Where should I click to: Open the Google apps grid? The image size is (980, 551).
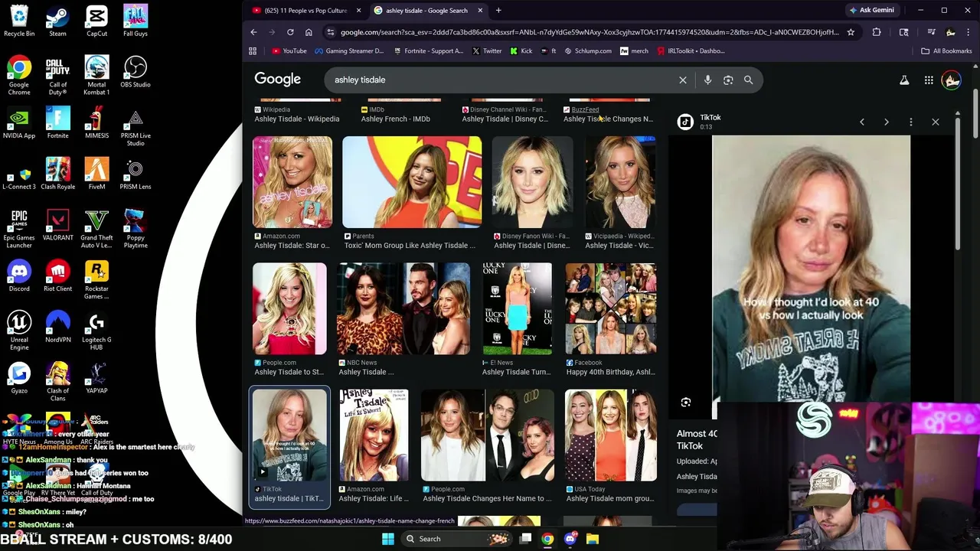click(x=929, y=80)
